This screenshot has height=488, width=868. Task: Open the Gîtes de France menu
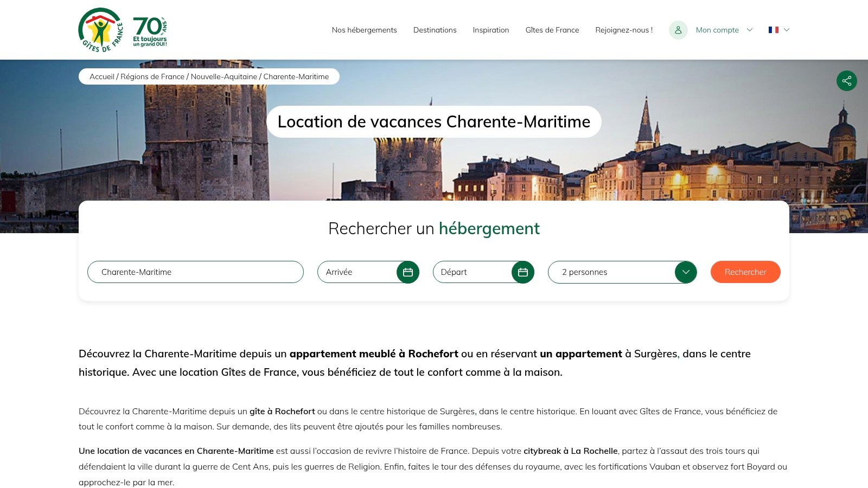552,30
